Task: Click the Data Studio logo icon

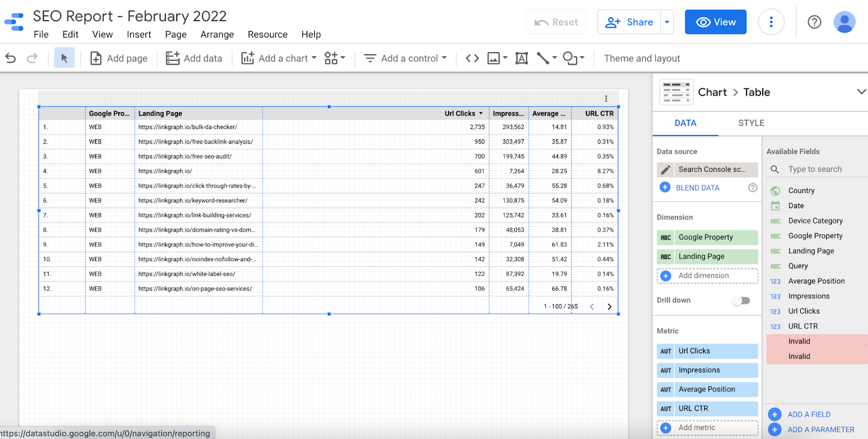Action: point(14,22)
